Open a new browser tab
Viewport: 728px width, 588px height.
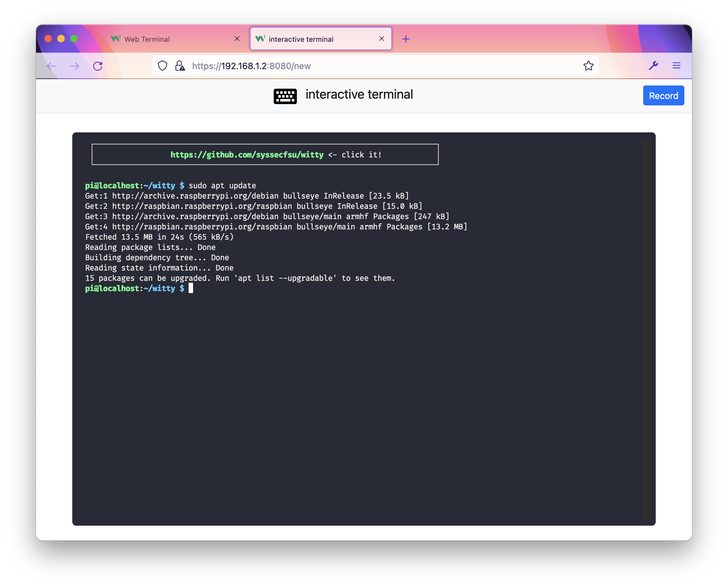click(x=405, y=39)
